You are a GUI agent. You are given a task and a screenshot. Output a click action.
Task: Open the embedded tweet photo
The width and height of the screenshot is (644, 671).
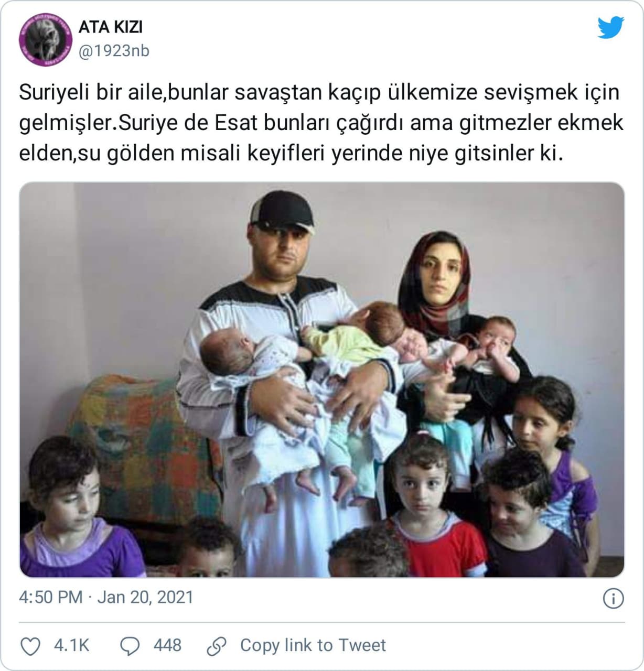pyautogui.click(x=322, y=380)
